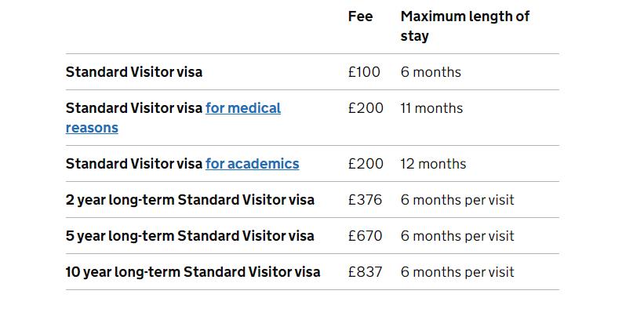Click "2 year long-term Standard Visitor visa" label
The width and height of the screenshot is (644, 316).
[190, 200]
